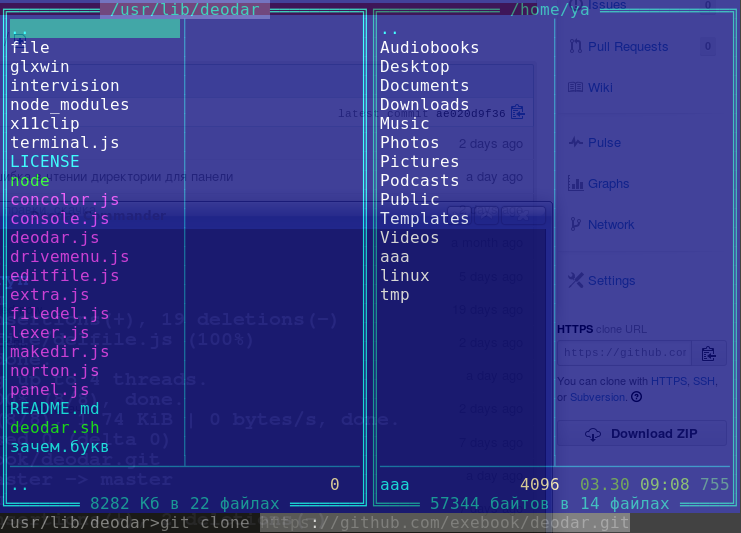Select the 'file' directory in left panel
The image size is (741, 533).
point(30,47)
